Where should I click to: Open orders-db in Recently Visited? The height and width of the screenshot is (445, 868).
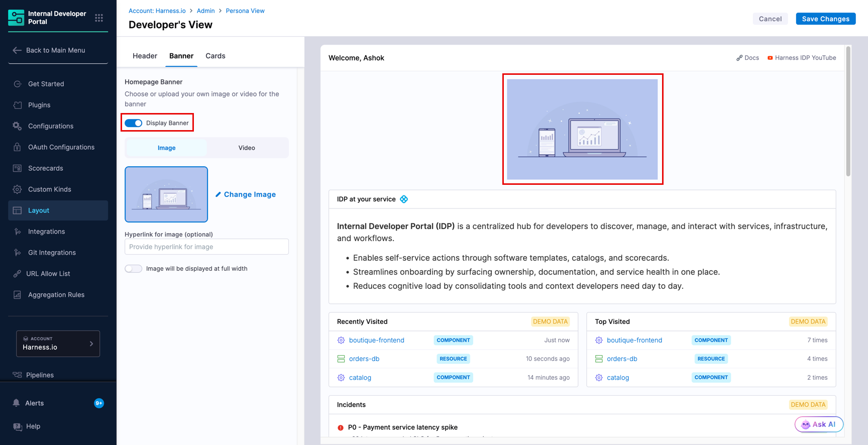364,359
